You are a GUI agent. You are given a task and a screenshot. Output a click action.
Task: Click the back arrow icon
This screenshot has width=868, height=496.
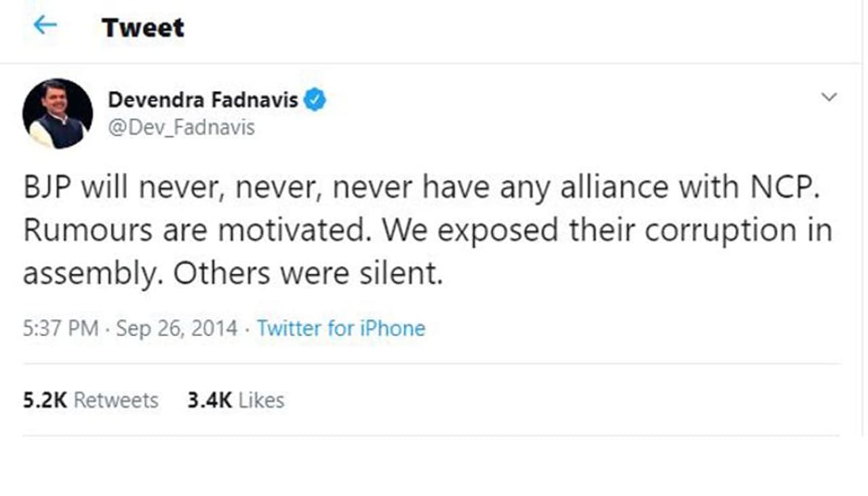(45, 26)
